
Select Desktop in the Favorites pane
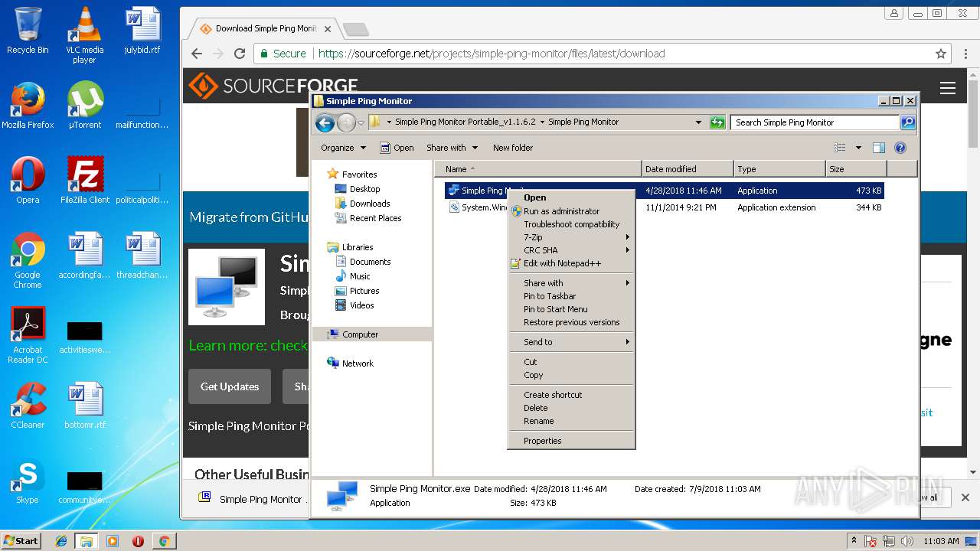[x=358, y=189]
